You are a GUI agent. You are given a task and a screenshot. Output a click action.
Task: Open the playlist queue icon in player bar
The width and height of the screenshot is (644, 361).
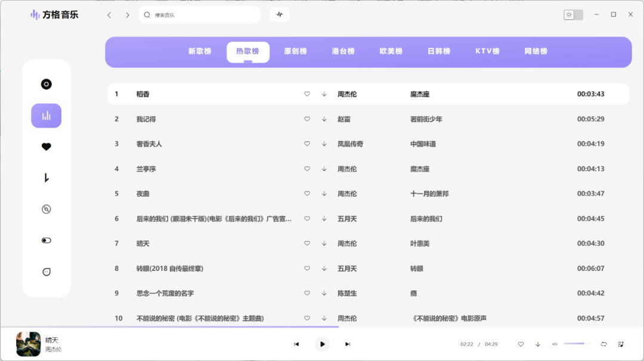(621, 344)
